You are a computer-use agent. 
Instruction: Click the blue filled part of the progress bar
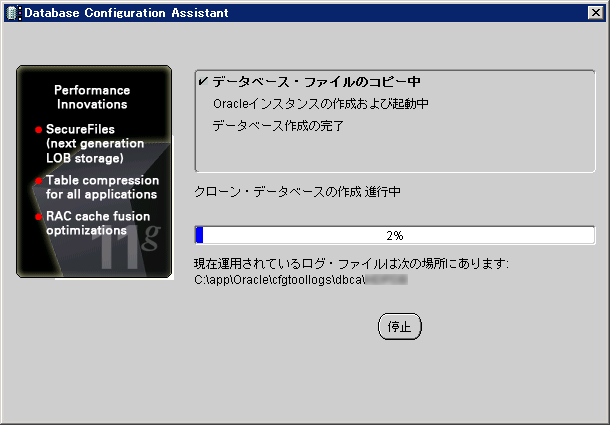click(199, 235)
